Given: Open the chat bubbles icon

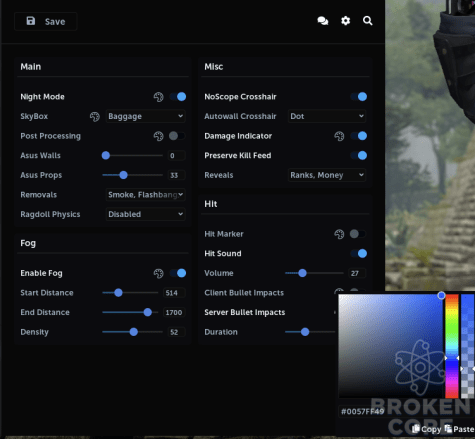Looking at the screenshot, I should point(323,21).
